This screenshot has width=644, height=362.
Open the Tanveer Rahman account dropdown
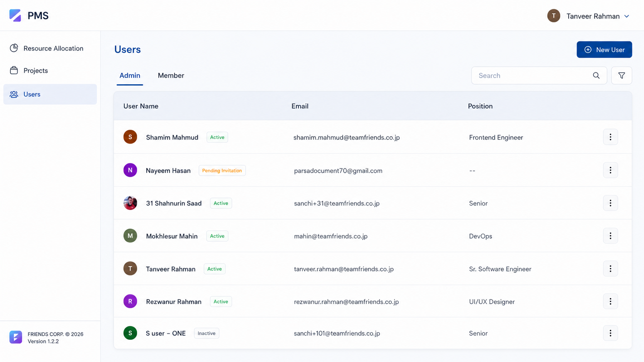tap(588, 16)
